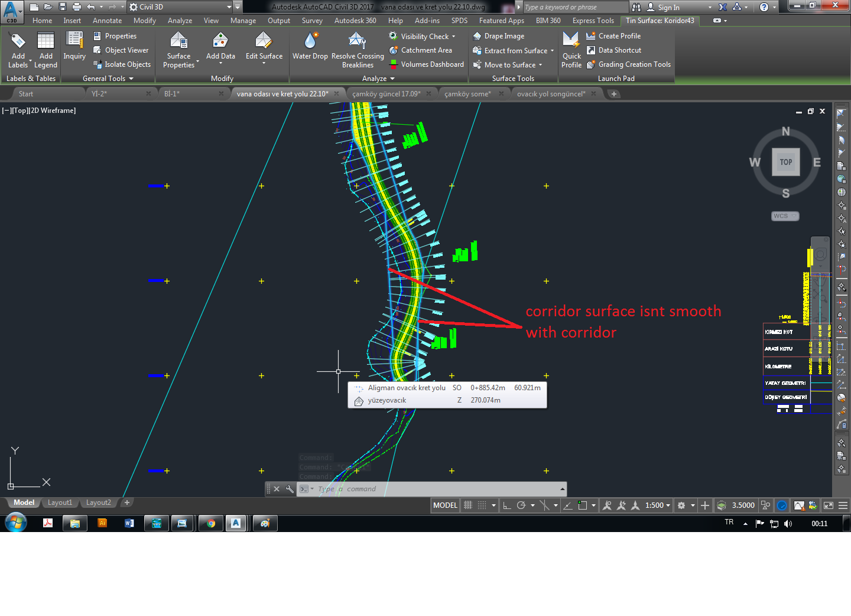
Task: Open the Annotate ribbon tab
Action: (107, 20)
